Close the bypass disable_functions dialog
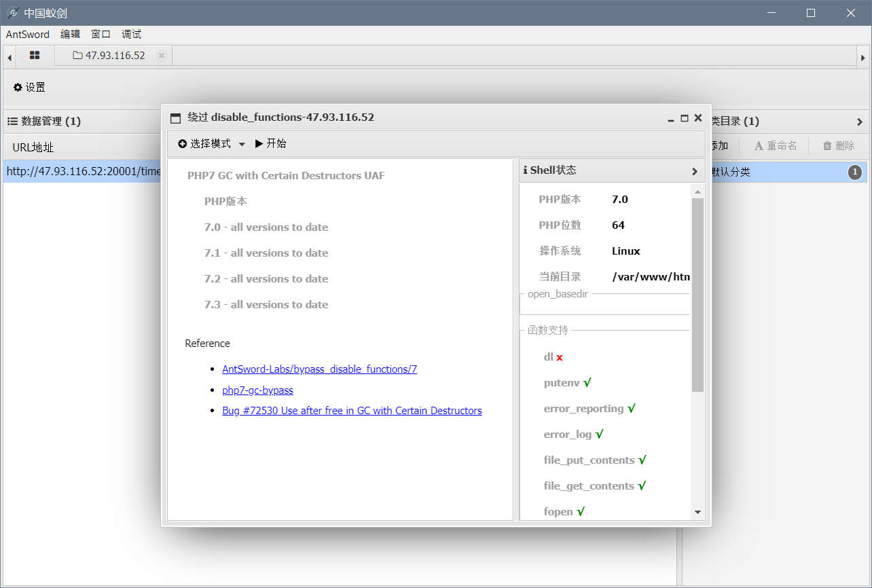The image size is (872, 588). click(x=697, y=117)
